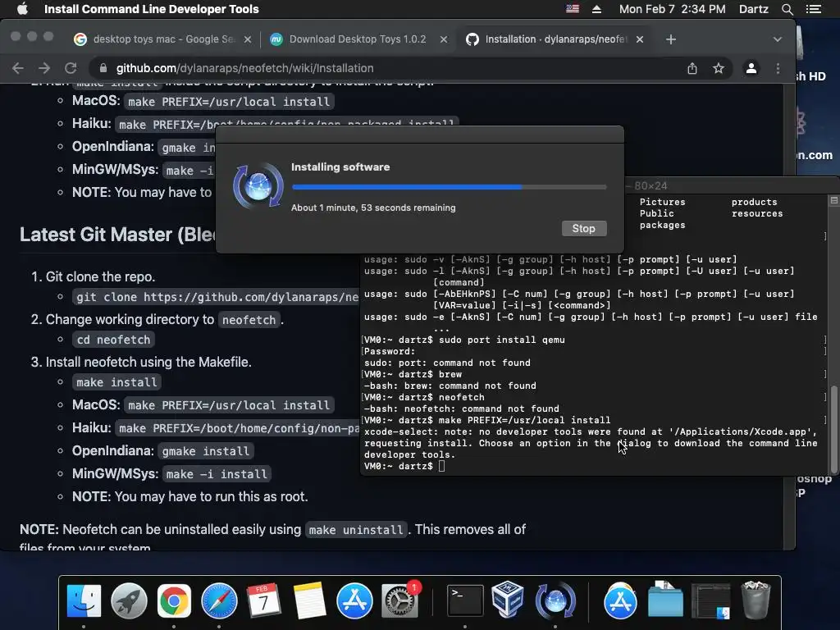Go back in Chrome
Image resolution: width=840 pixels, height=630 pixels.
[x=18, y=68]
